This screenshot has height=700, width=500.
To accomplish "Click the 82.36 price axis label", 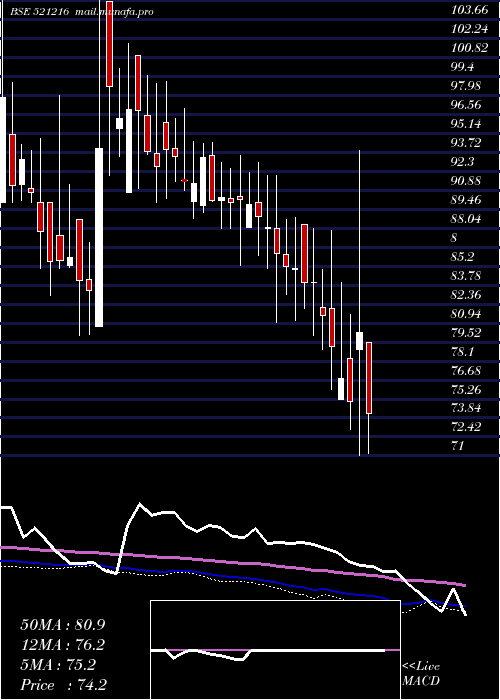I will pos(467,295).
